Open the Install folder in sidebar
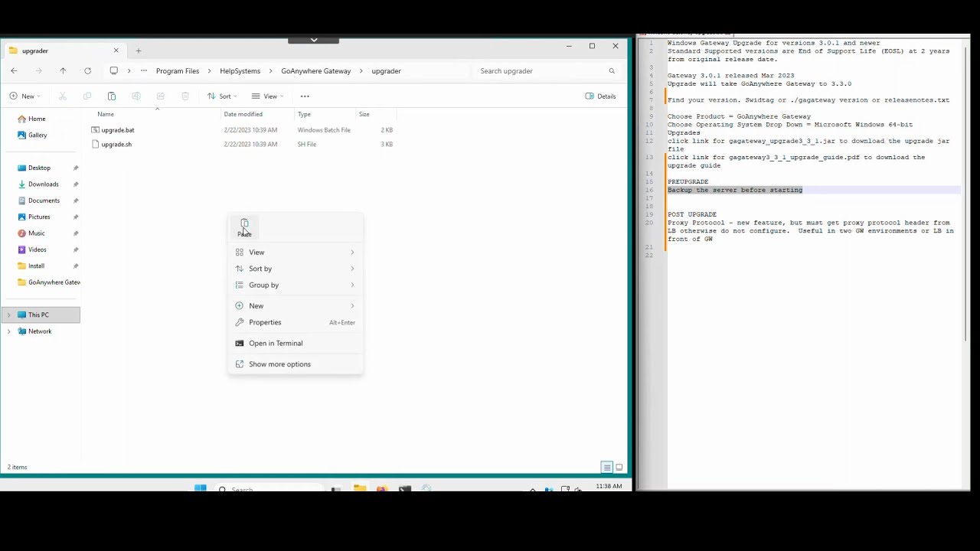 [36, 266]
